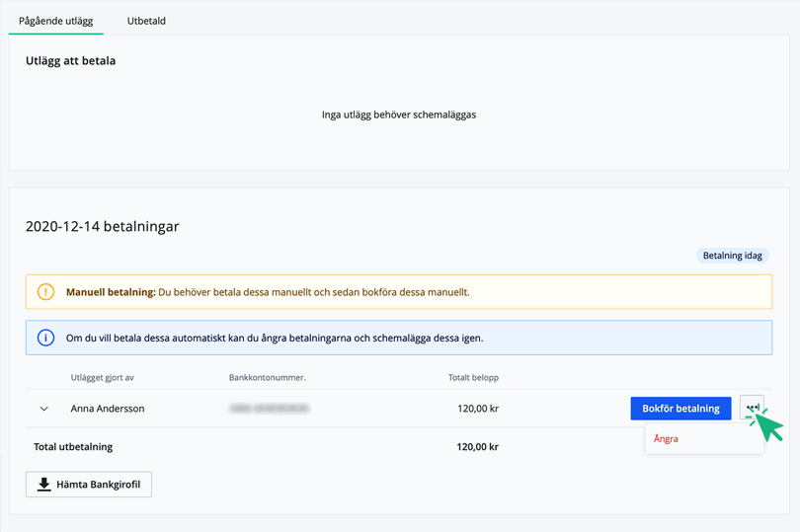Select the Pågående utlägg tab
Viewport: 800px width, 532px height.
click(55, 21)
